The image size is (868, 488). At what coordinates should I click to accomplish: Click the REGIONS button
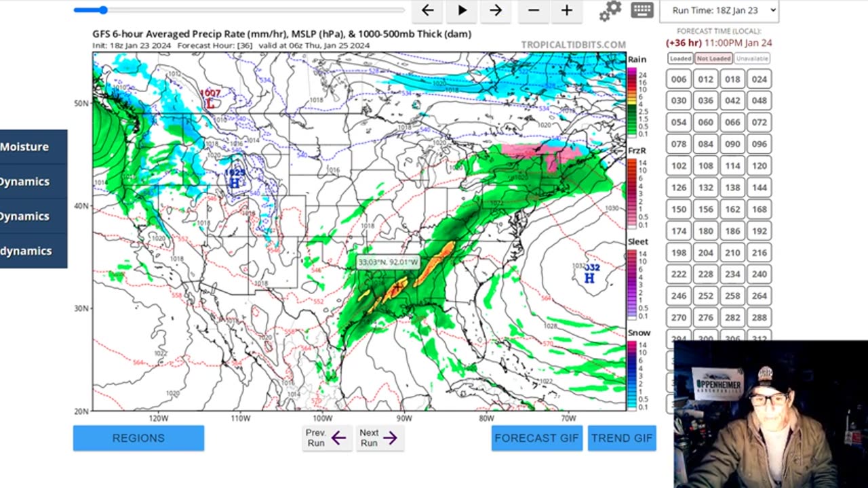click(x=138, y=438)
